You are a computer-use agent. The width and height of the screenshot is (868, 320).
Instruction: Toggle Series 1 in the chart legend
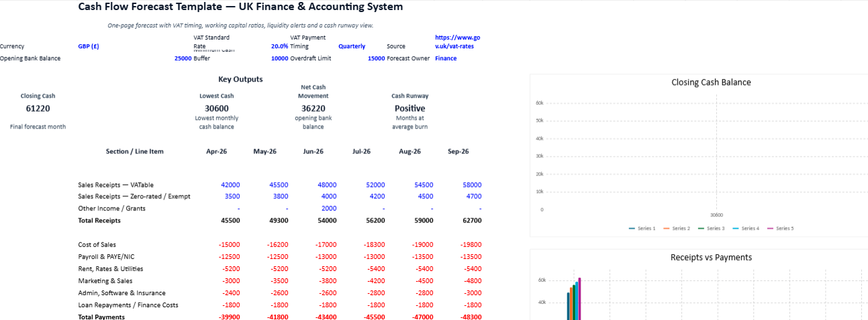click(x=642, y=229)
